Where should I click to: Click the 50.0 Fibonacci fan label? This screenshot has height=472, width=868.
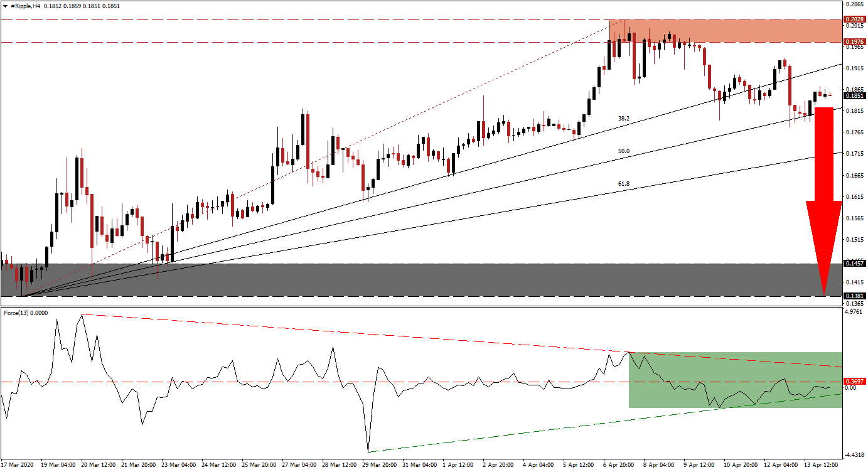coord(624,151)
